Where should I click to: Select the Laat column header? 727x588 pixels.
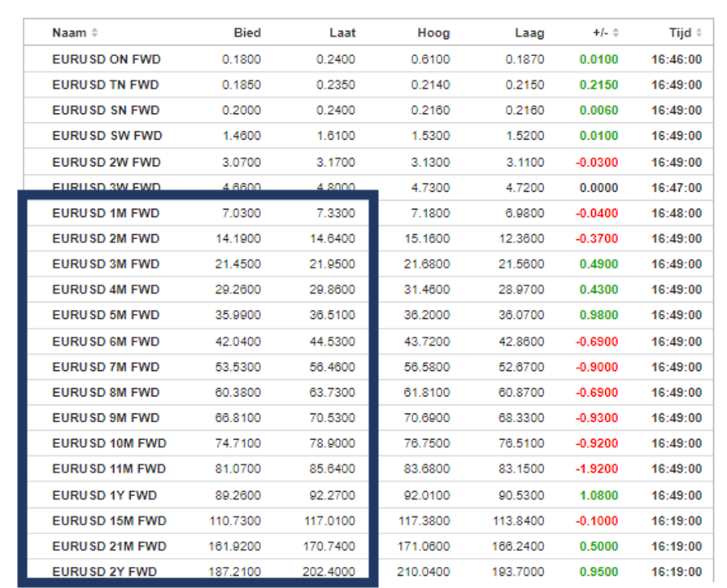click(342, 33)
